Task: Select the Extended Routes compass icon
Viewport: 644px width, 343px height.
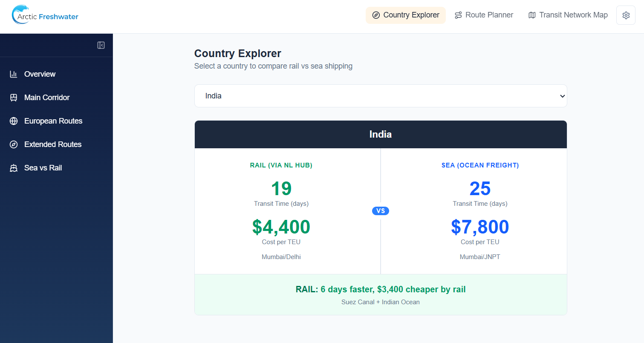Action: tap(13, 144)
